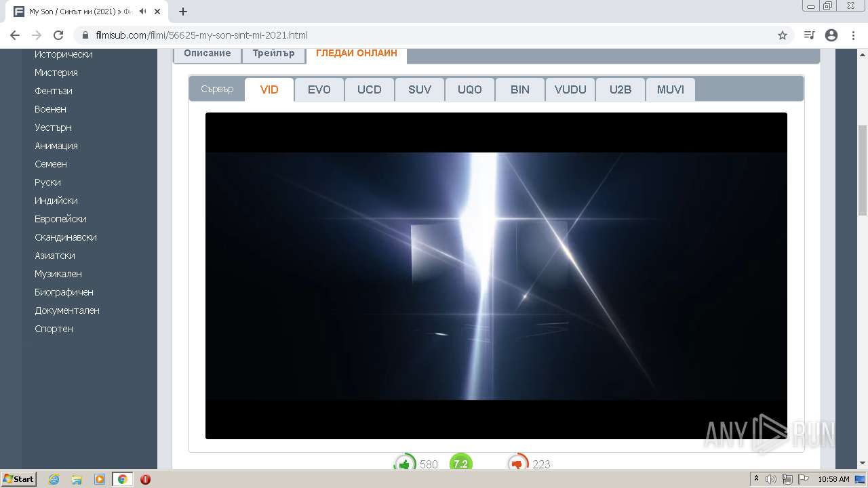Go back to the previous page
This screenshot has width=868, height=488.
point(15,35)
